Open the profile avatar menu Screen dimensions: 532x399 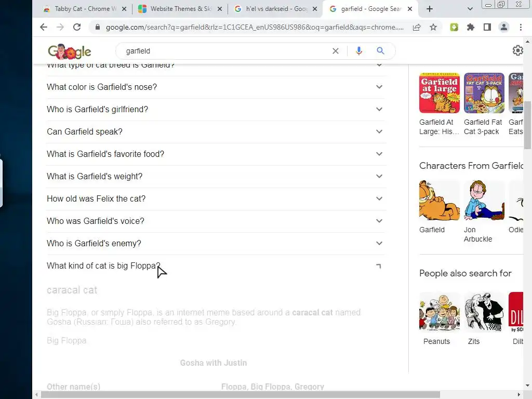tap(504, 27)
